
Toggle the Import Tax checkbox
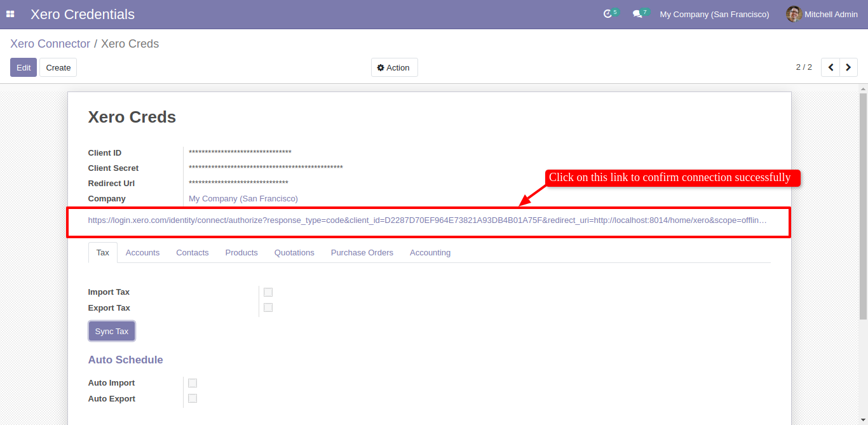(x=268, y=292)
